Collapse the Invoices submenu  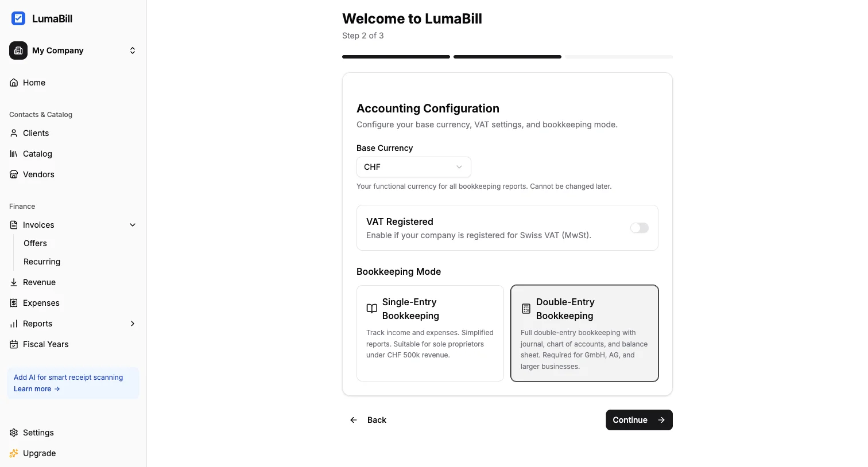[x=133, y=225]
